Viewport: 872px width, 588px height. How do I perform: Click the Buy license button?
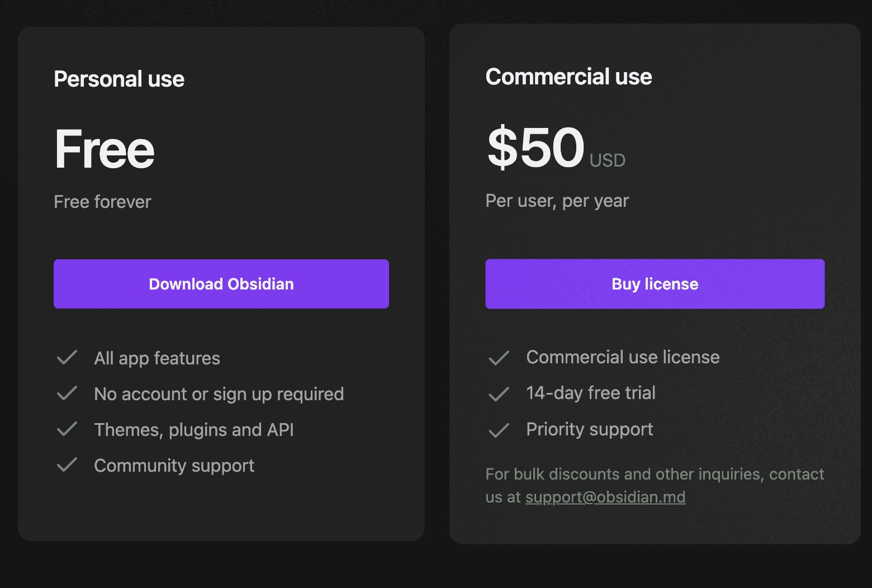pyautogui.click(x=655, y=284)
